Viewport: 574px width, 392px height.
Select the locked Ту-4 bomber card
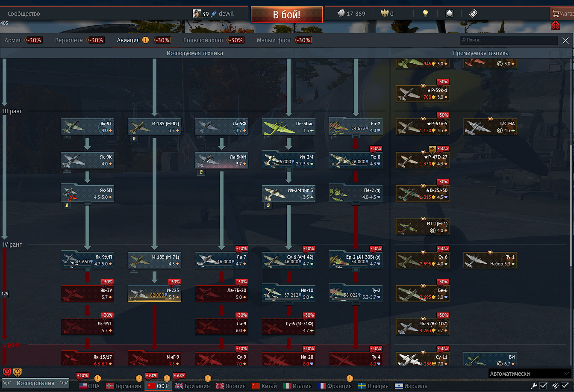pyautogui.click(x=356, y=359)
